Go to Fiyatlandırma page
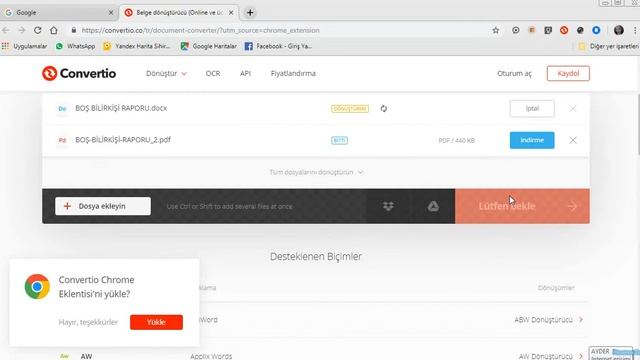Screen dimensions: 640x360 (293, 73)
